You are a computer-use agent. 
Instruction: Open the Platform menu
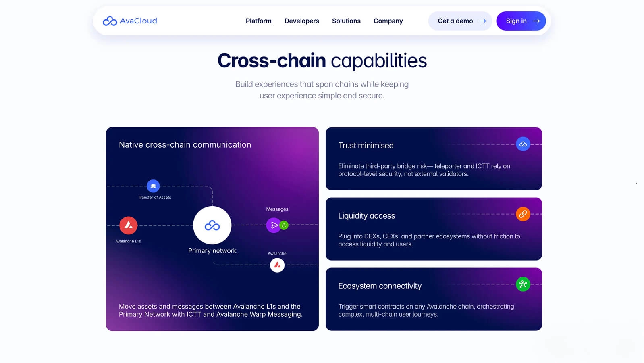(259, 21)
